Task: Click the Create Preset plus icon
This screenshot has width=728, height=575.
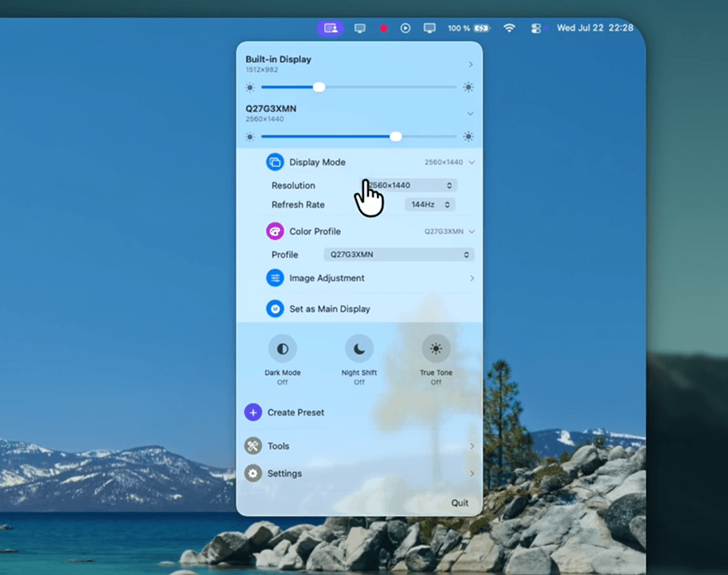Action: (253, 412)
